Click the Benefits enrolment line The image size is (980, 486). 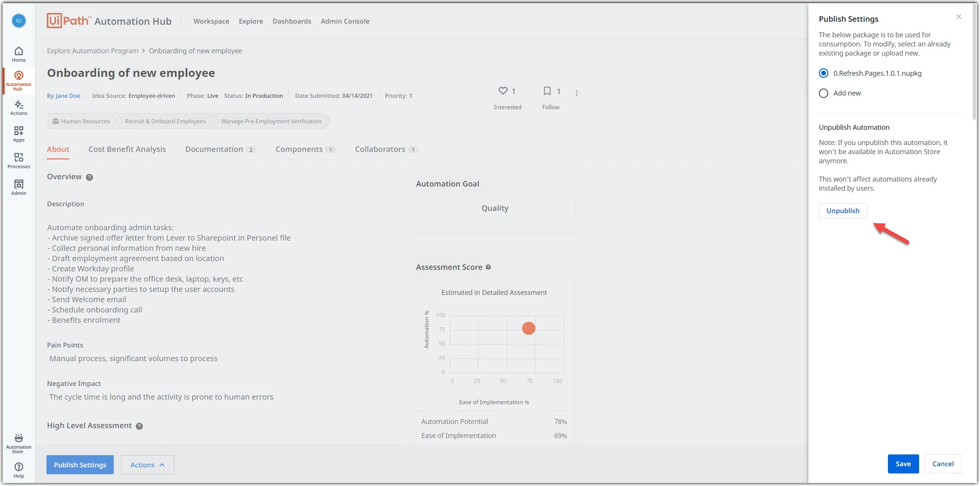84,320
